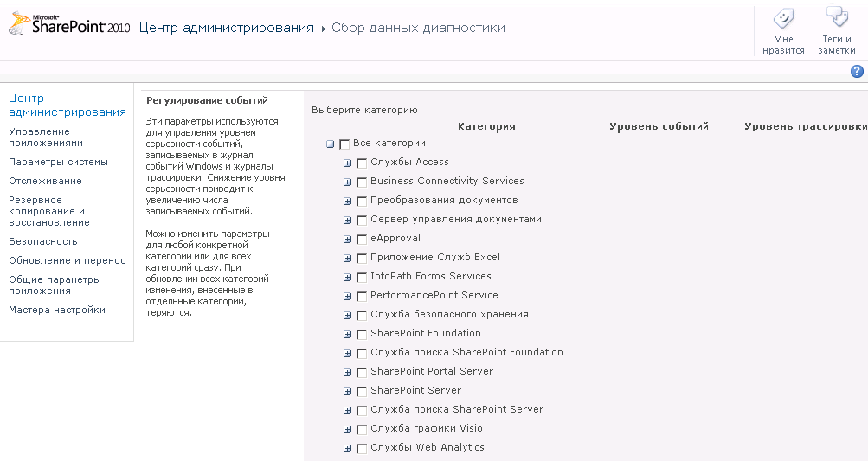Expand 'Business Connectivity Services' node
This screenshot has width=868, height=461.
pyautogui.click(x=348, y=182)
